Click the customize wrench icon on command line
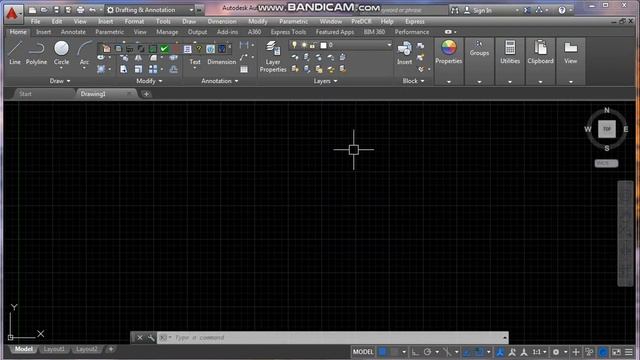 [x=151, y=338]
